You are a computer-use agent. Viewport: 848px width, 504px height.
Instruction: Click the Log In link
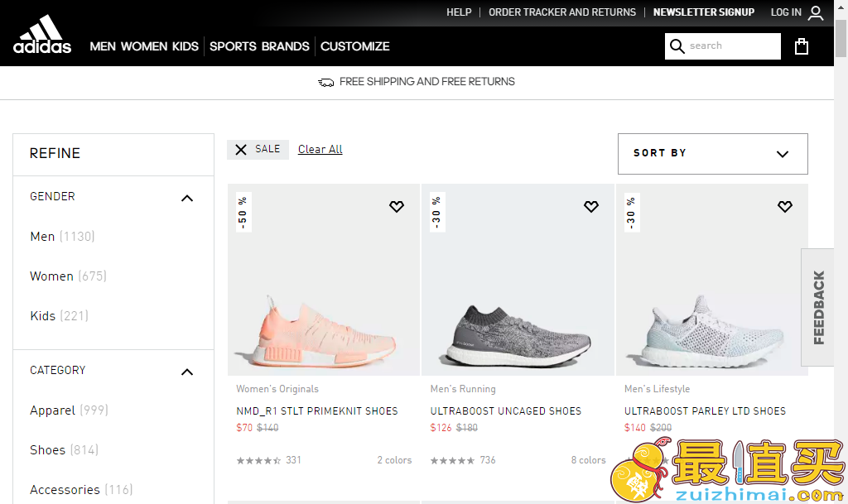click(786, 12)
